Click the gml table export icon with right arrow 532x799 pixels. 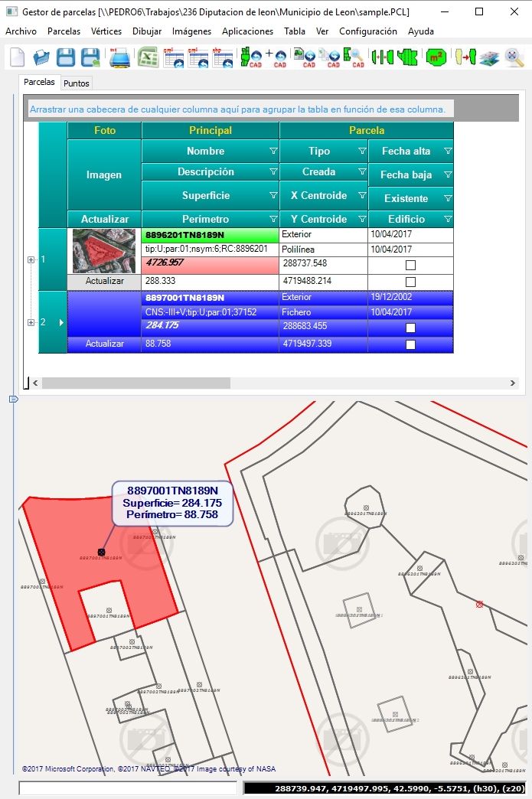174,57
